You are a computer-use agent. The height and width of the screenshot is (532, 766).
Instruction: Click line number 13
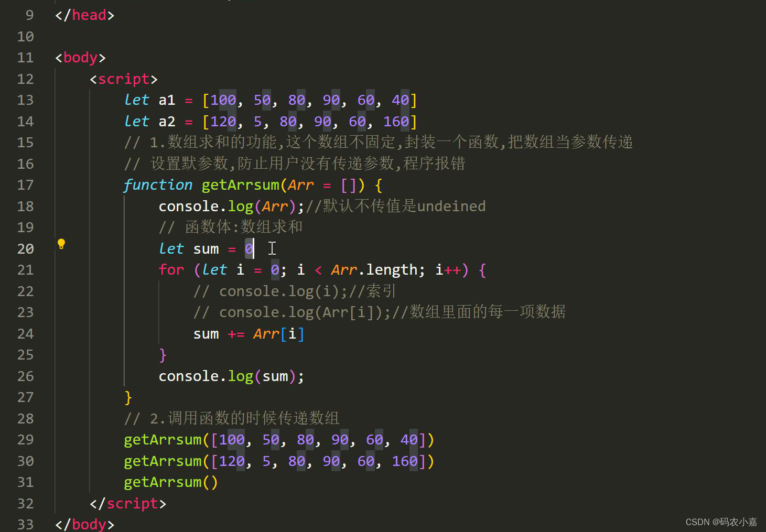[x=25, y=100]
